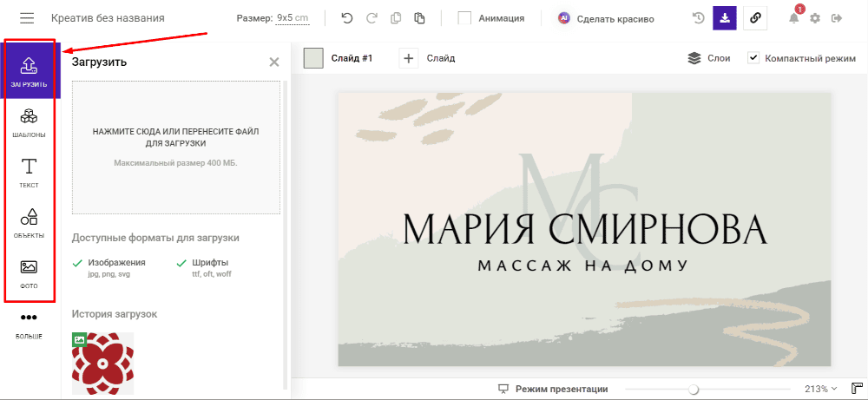
Task: Click the size value 9x5 cm
Action: (x=293, y=18)
